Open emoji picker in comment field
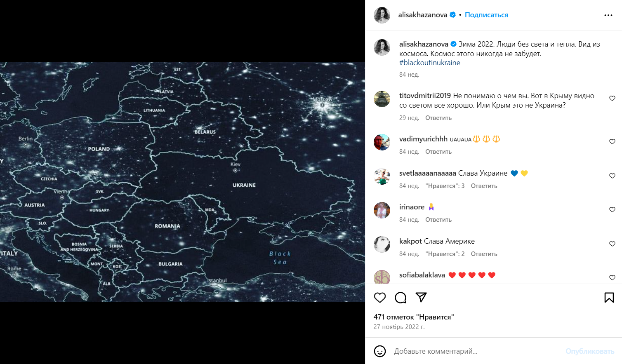The image size is (622, 364). coord(380,351)
